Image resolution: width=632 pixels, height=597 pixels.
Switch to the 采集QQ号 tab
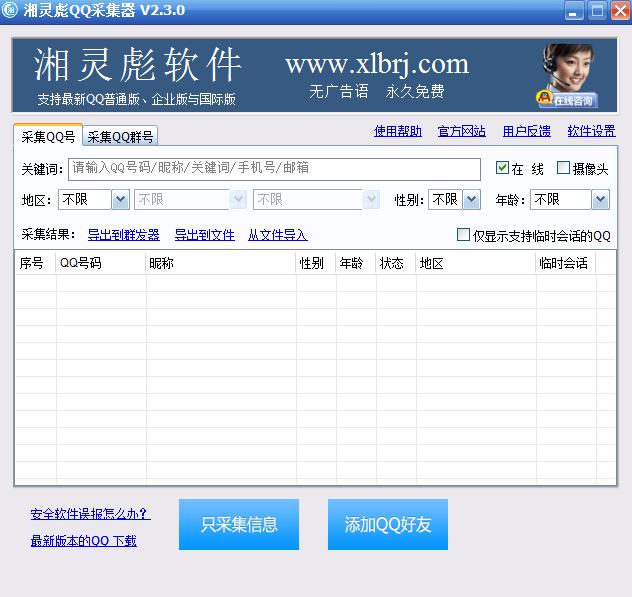(x=48, y=136)
